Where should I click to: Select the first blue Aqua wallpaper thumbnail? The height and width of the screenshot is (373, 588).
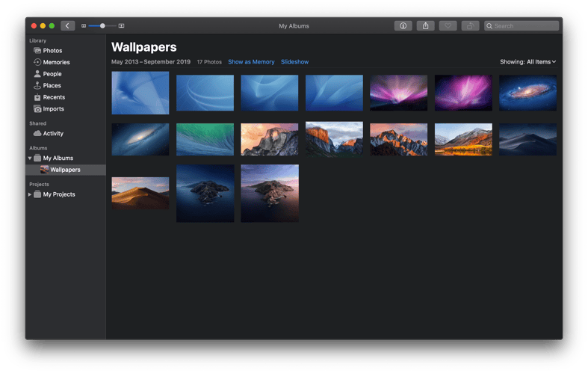click(140, 93)
